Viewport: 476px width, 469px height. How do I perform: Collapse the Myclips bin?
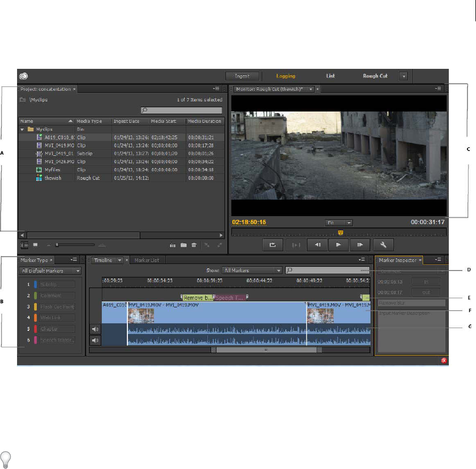pyautogui.click(x=22, y=130)
